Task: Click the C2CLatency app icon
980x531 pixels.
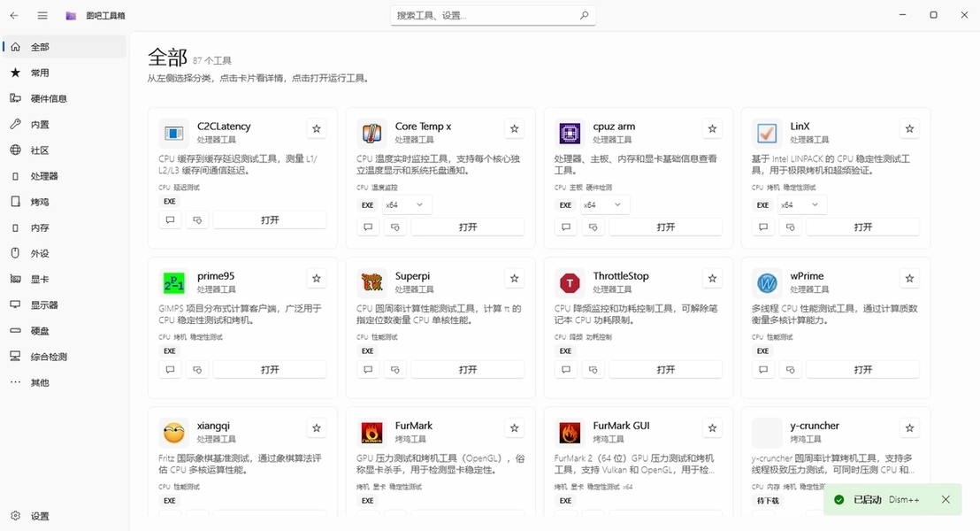Action: [173, 134]
